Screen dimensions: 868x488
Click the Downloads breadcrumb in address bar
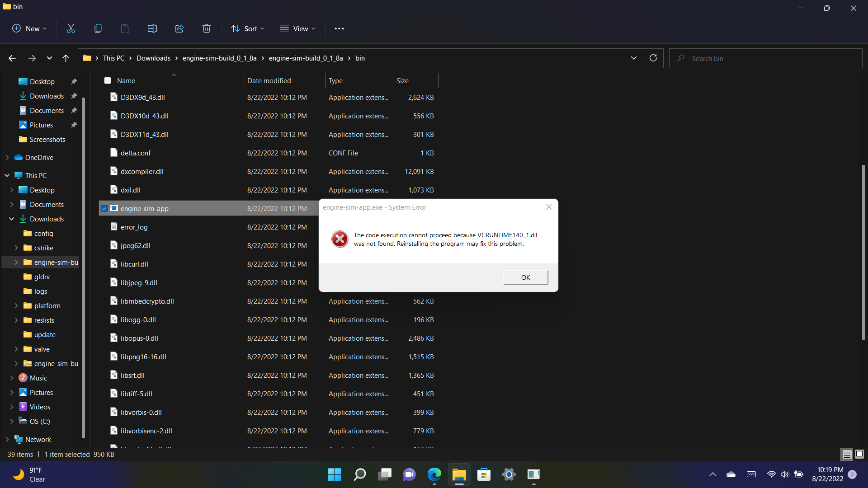coord(154,58)
